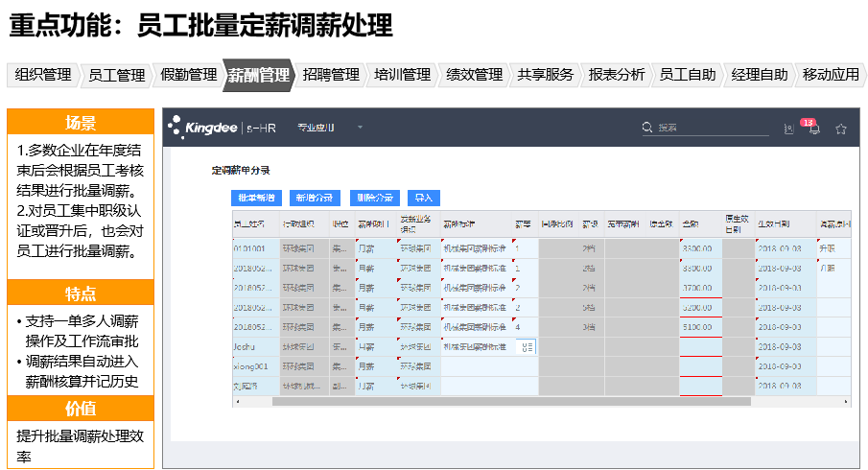Select the 报表分析 tab
Image resolution: width=868 pixels, height=470 pixels.
click(617, 75)
